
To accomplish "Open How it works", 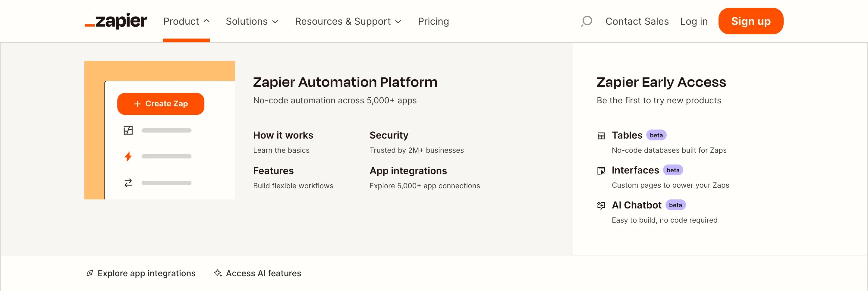I will [283, 135].
